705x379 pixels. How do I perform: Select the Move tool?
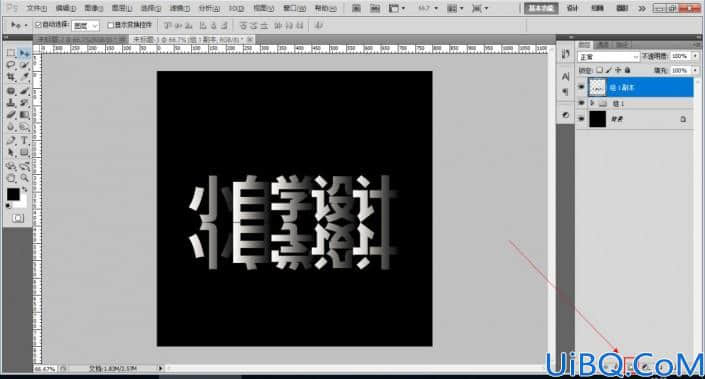click(x=24, y=53)
